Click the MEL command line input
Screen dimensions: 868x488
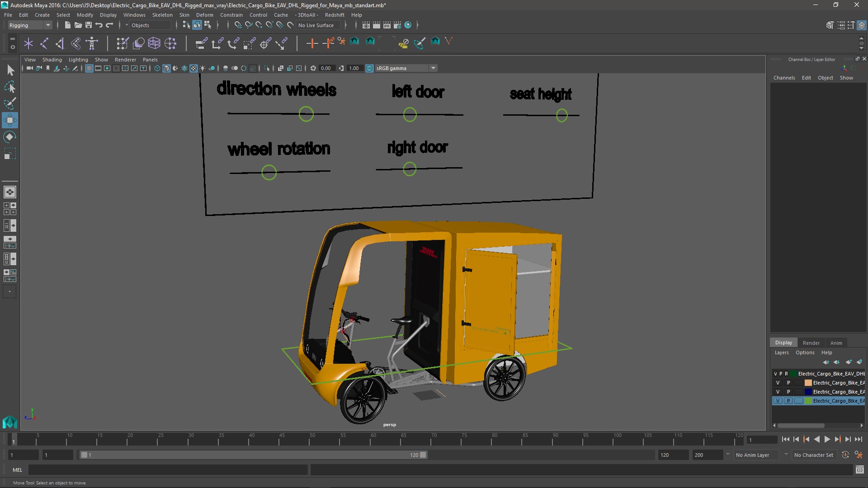[168, 470]
